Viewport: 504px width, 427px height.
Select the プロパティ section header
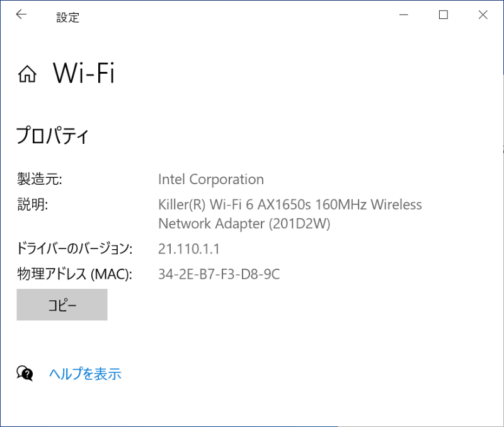click(53, 136)
